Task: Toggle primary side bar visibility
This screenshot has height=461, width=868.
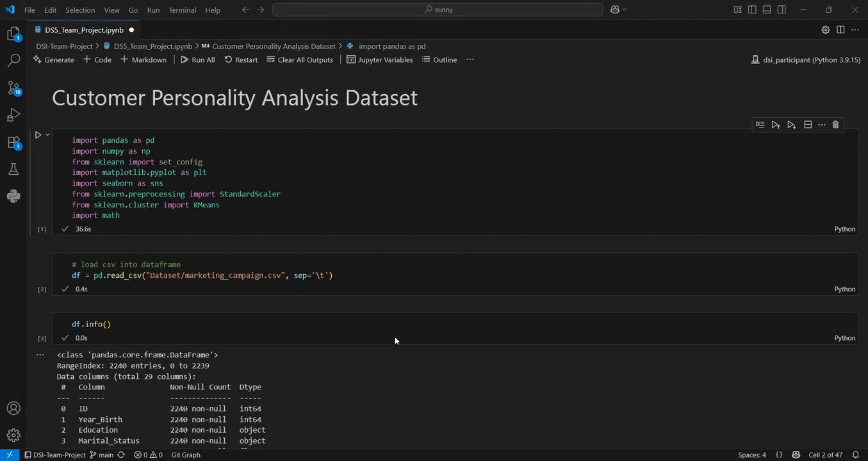Action: coord(752,10)
